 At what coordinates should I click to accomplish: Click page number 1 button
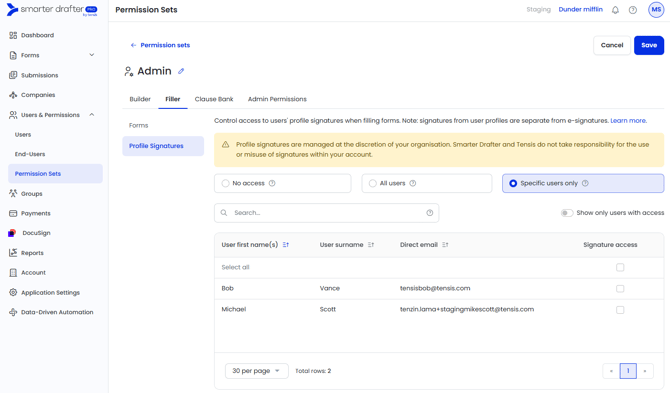(628, 371)
